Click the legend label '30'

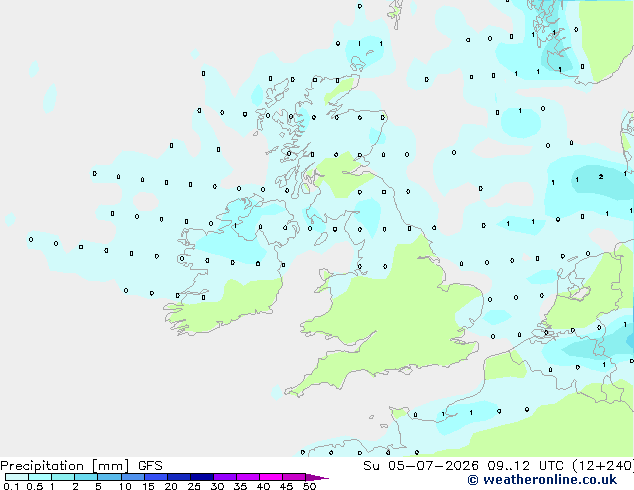point(217,486)
